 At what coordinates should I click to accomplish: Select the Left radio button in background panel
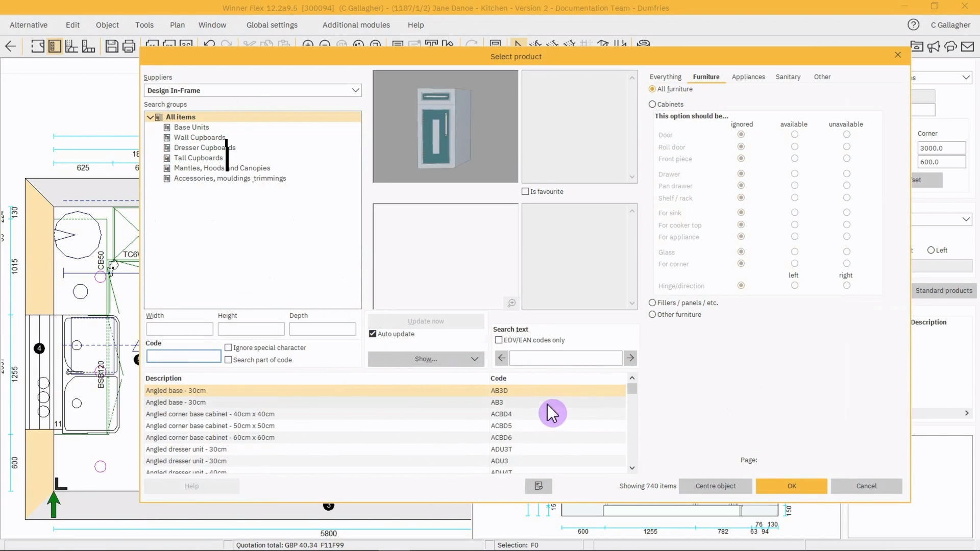tap(931, 250)
